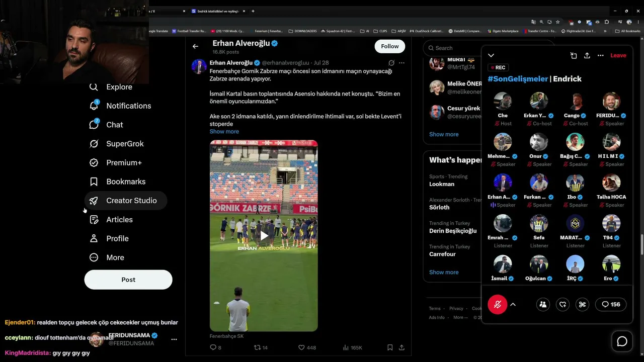Click the Post button in sidebar
This screenshot has width=644, height=362.
coord(128,280)
